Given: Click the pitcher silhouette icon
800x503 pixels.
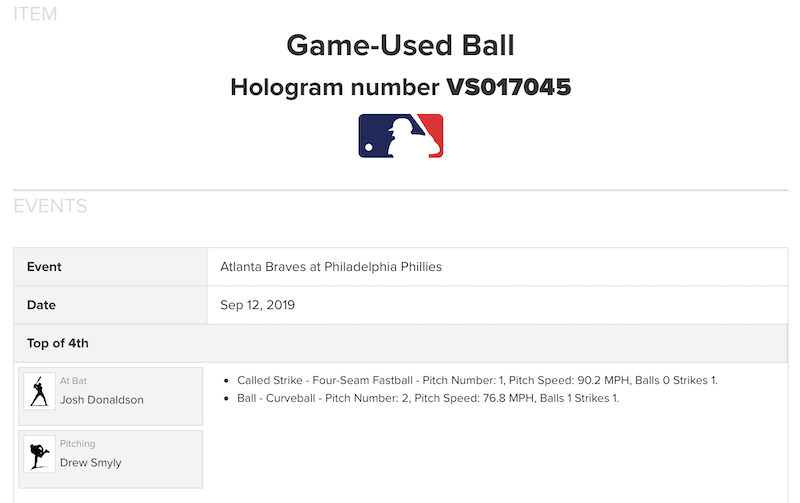Looking at the screenshot, I should coord(39,455).
